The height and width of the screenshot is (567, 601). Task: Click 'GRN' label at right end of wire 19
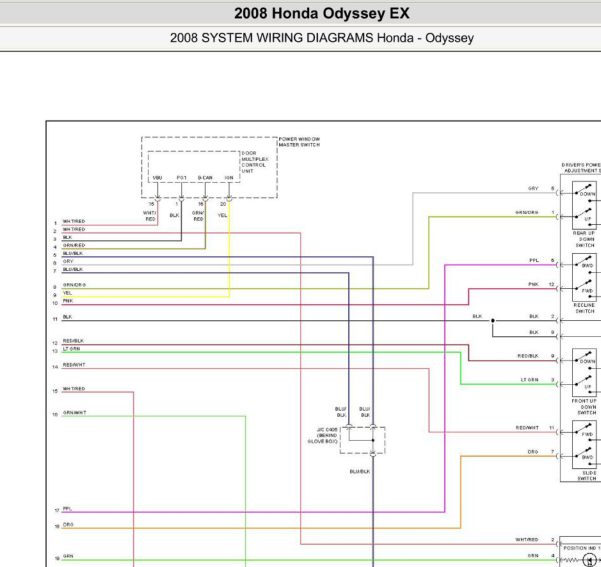533,555
